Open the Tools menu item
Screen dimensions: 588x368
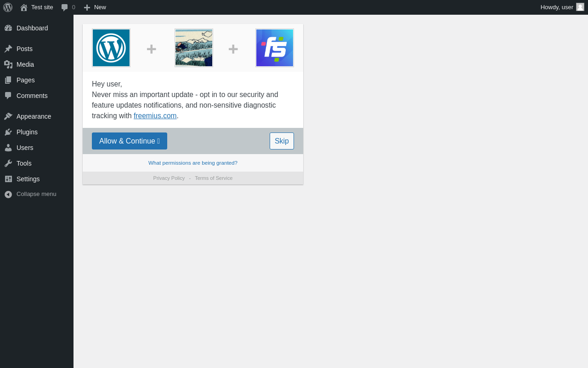24,163
